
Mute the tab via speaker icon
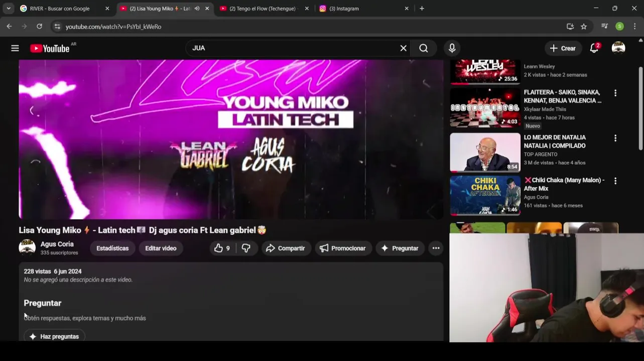[197, 9]
